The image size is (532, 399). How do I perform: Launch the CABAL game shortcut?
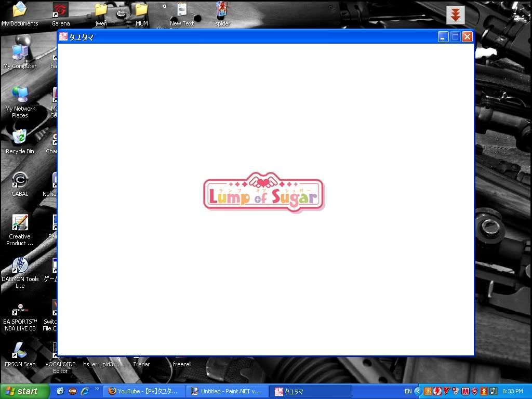tap(20, 184)
